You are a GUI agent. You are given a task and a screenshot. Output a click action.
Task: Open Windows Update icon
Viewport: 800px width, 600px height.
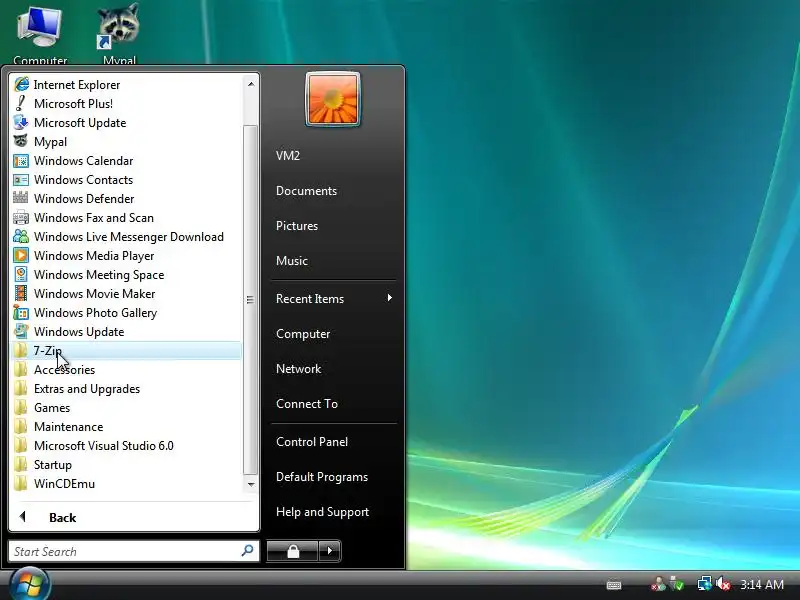[21, 332]
